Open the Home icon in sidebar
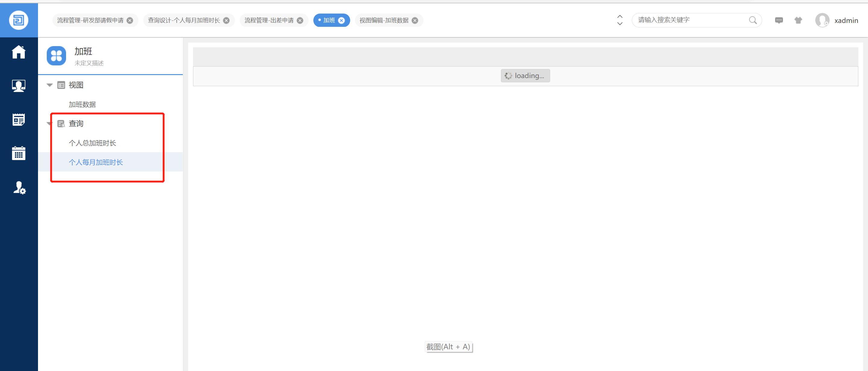Screen dimensions: 868x371 pyautogui.click(x=18, y=52)
